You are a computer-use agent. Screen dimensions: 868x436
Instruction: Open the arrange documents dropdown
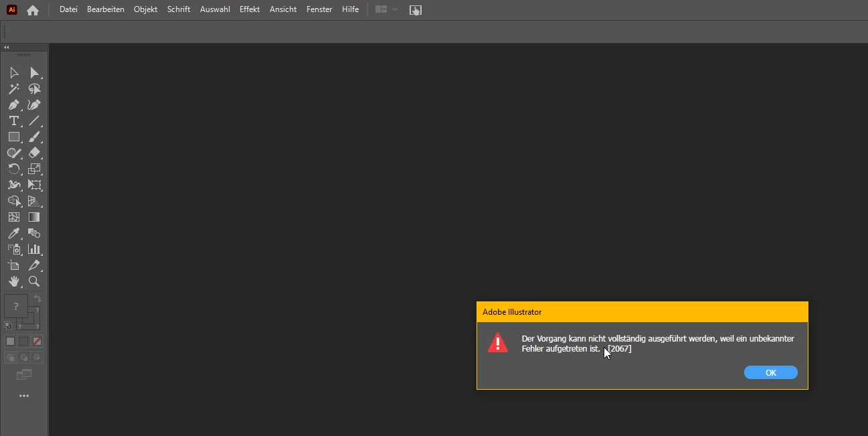click(x=386, y=9)
